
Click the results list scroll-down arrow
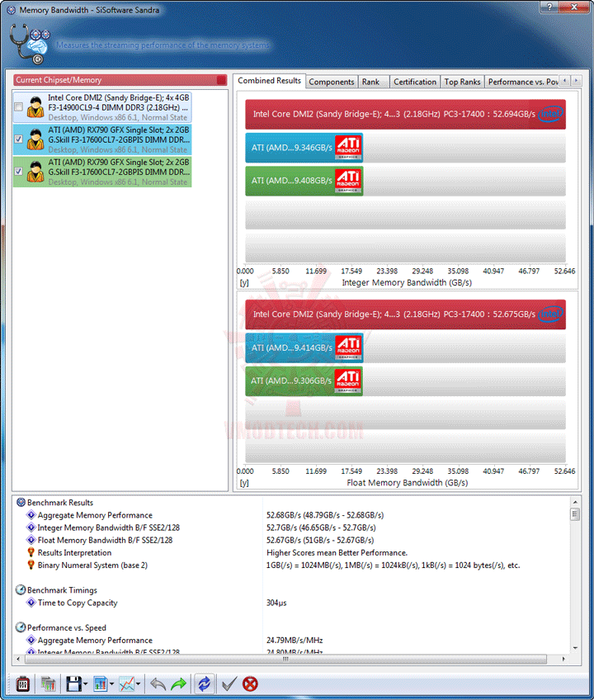tap(575, 648)
